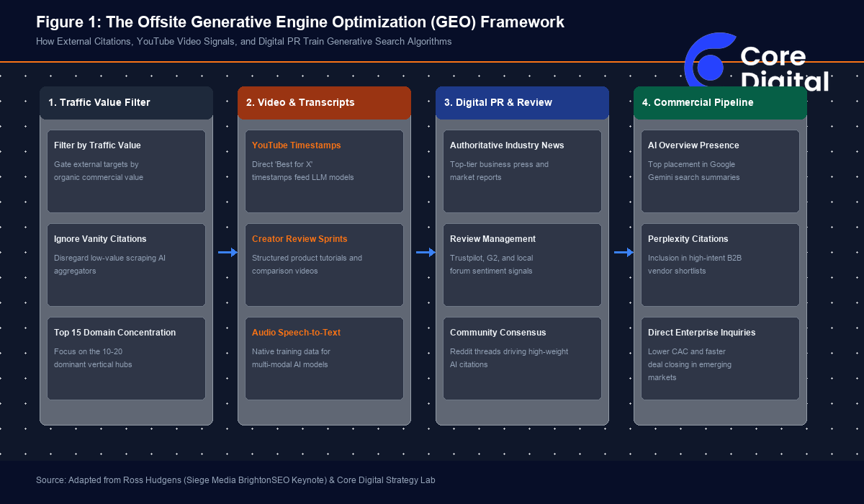This screenshot has height=504, width=864.
Task: Open the 'Perplexity Citations' card
Action: coord(720,265)
